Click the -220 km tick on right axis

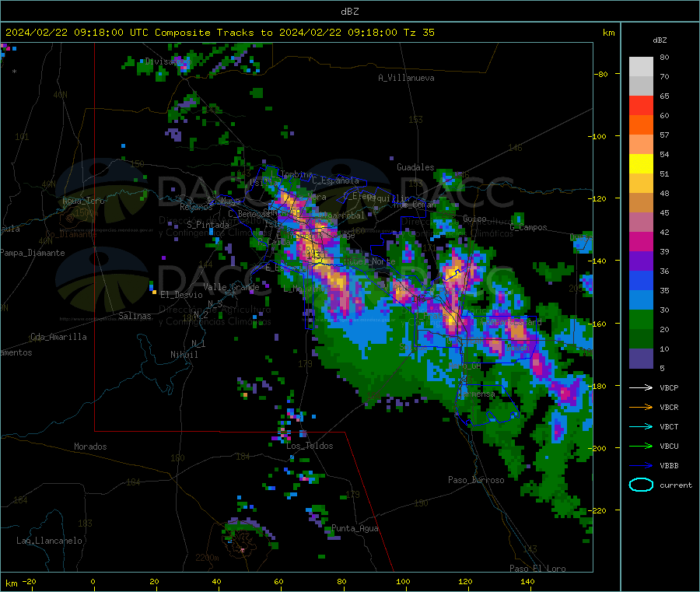[599, 510]
